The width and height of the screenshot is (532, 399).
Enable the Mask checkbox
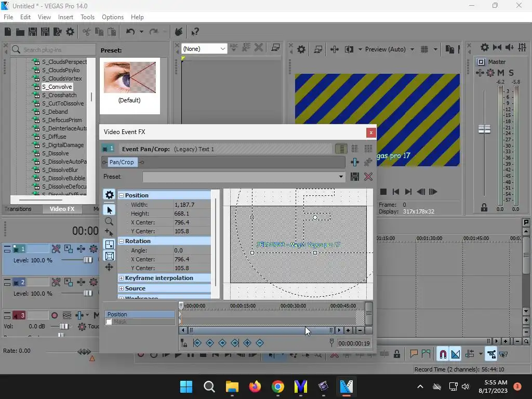click(x=109, y=322)
